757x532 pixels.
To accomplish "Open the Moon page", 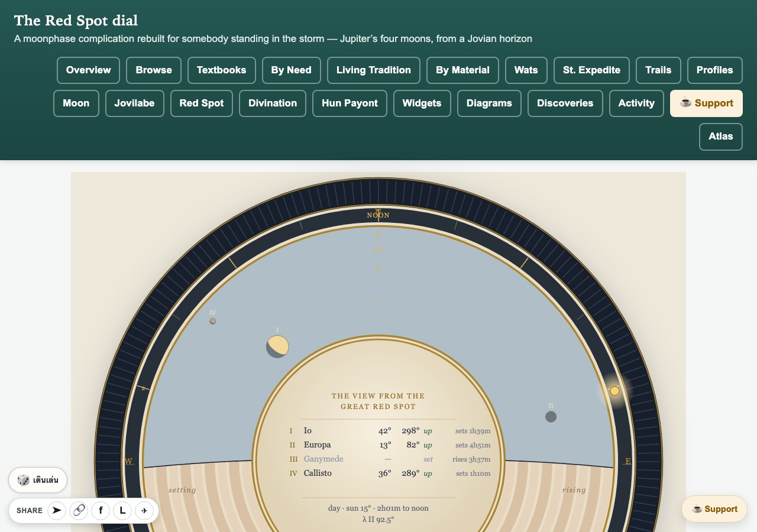I will 76,103.
